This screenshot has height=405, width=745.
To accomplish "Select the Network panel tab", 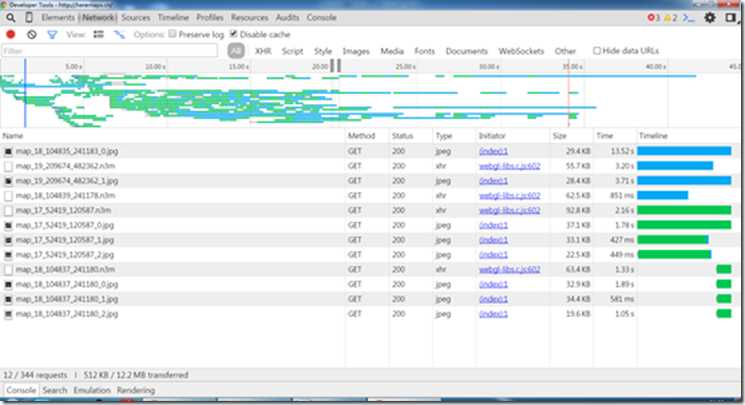I will pyautogui.click(x=98, y=18).
